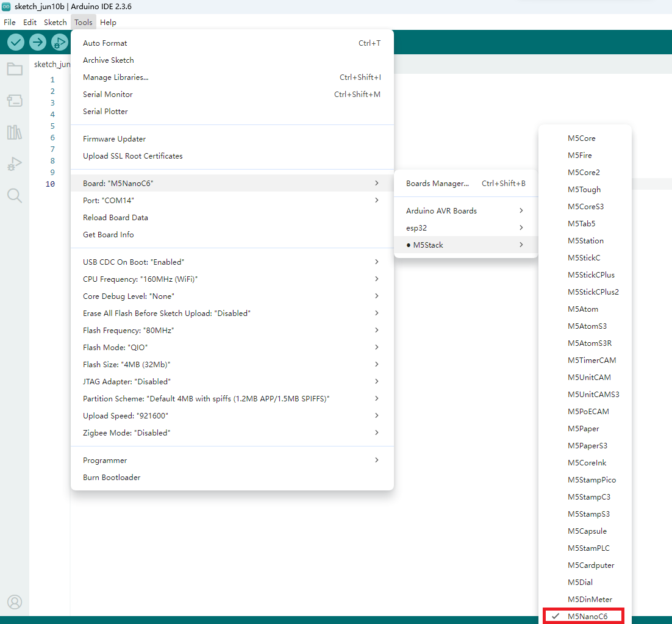Open the Boards Manager sidebar icon
Viewport: 672px width, 624px height.
(15, 101)
